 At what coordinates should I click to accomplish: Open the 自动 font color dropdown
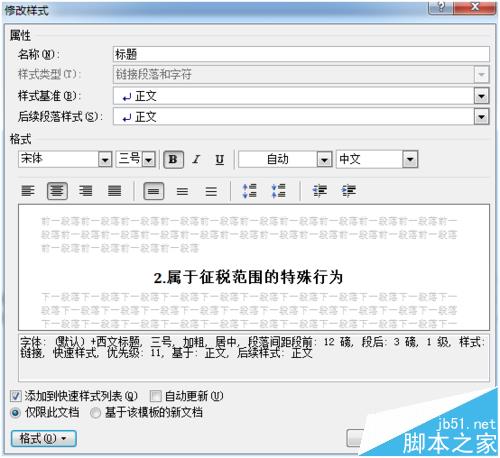324,159
